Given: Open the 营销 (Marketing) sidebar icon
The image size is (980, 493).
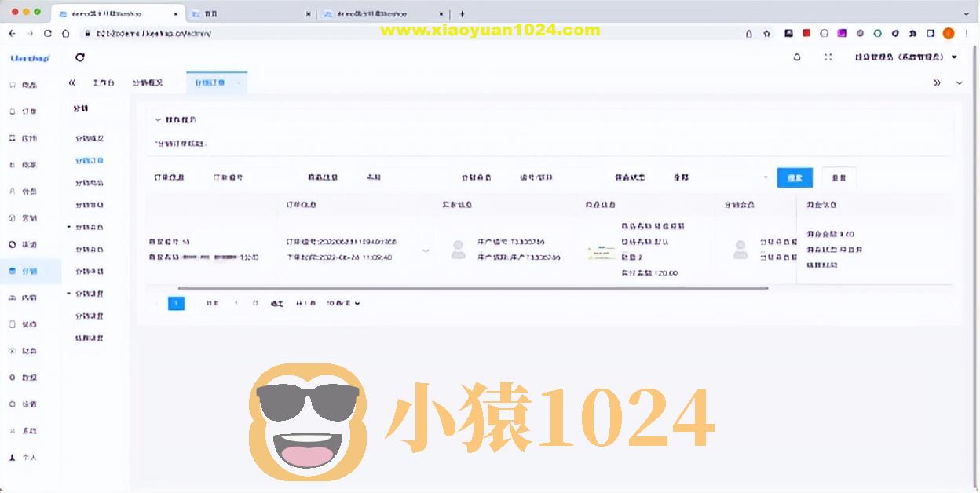Looking at the screenshot, I should pyautogui.click(x=27, y=217).
